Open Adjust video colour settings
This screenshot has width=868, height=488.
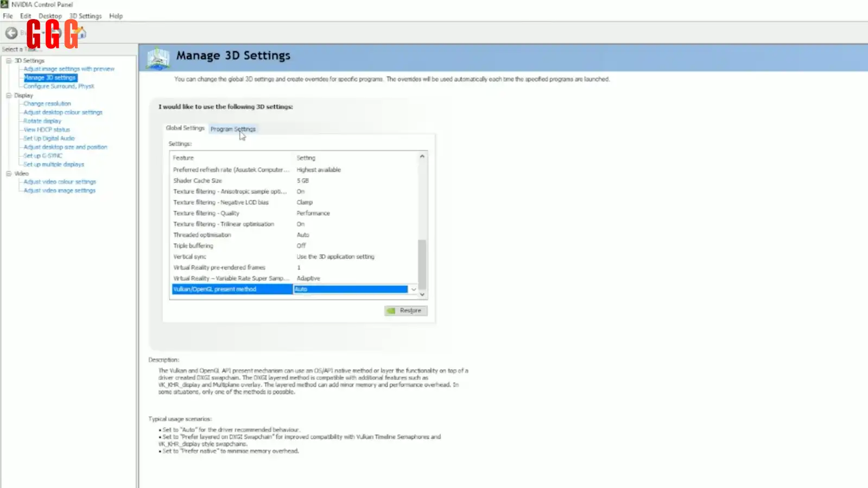pos(60,182)
